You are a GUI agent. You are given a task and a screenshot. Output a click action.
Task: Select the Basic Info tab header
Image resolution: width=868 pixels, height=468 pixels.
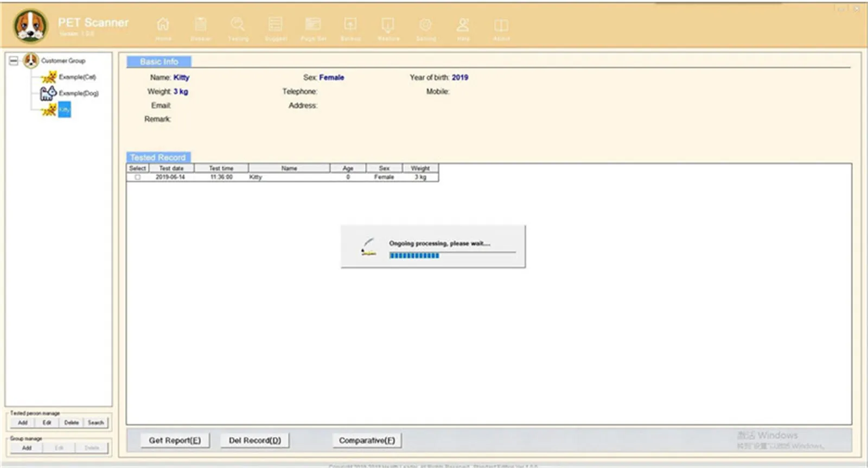[x=159, y=62]
